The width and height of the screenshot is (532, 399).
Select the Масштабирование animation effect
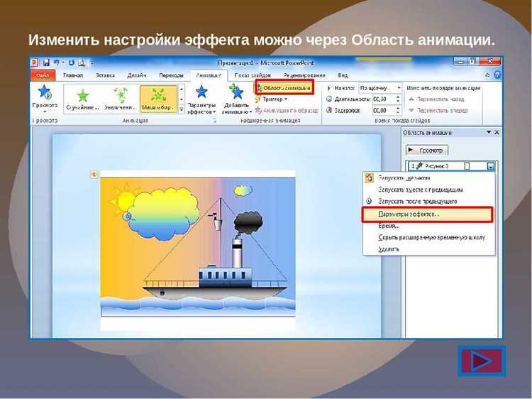pyautogui.click(x=158, y=99)
